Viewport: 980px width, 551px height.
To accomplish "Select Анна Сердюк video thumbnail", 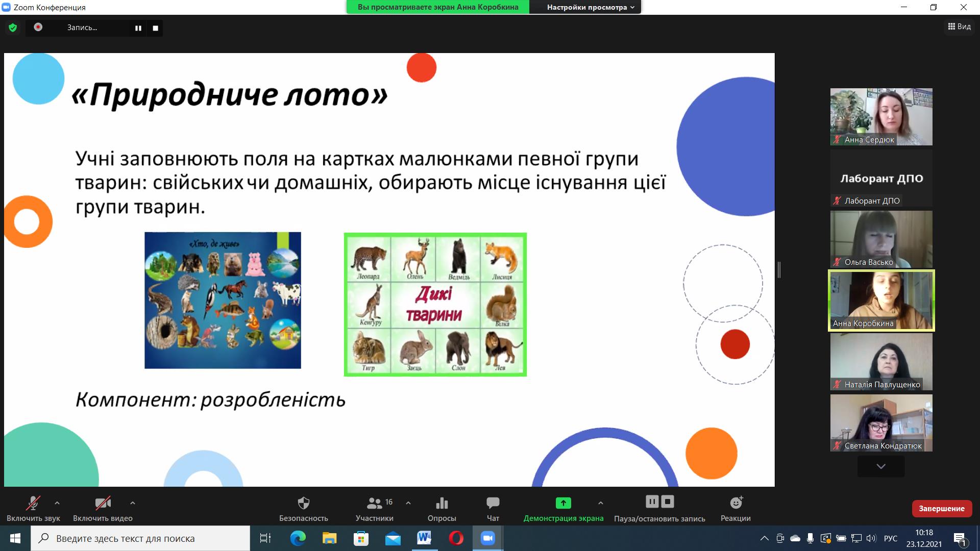I will click(881, 117).
